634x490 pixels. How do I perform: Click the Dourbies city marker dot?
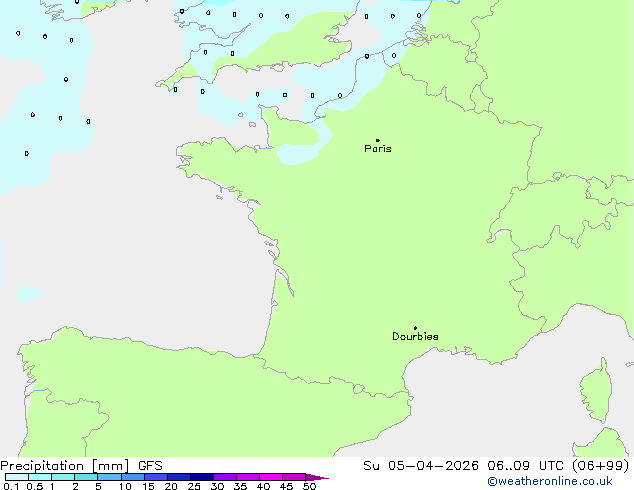tap(415, 328)
